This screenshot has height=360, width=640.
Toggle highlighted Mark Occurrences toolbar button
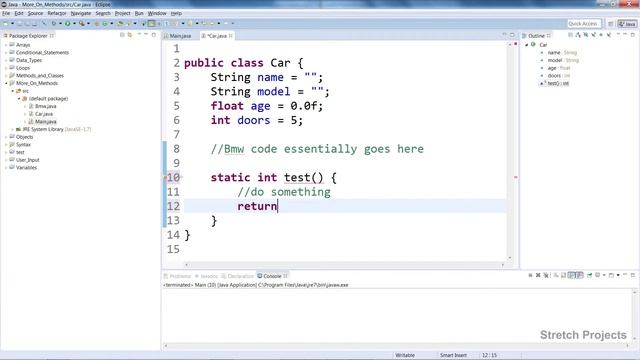tap(151, 24)
